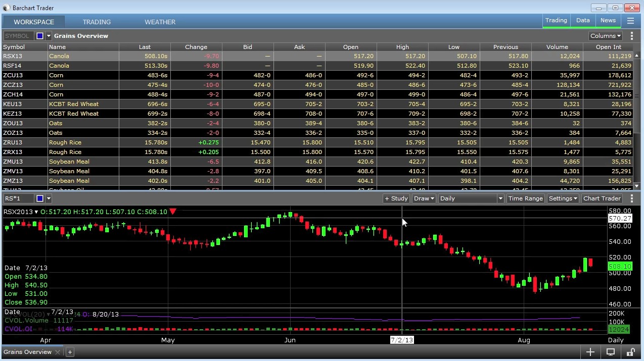This screenshot has width=644, height=361.
Task: Select the KEU13 KCBT Red Wheat row
Action: tap(317, 104)
